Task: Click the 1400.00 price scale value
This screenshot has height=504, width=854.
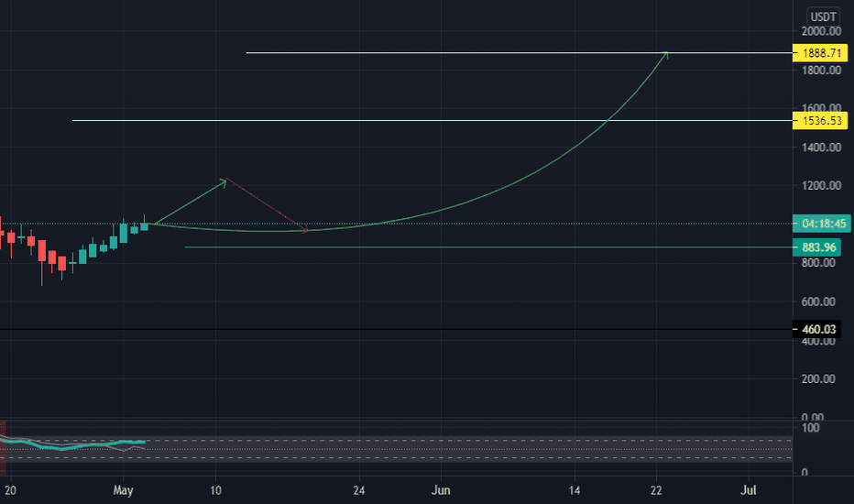Action: (x=821, y=148)
